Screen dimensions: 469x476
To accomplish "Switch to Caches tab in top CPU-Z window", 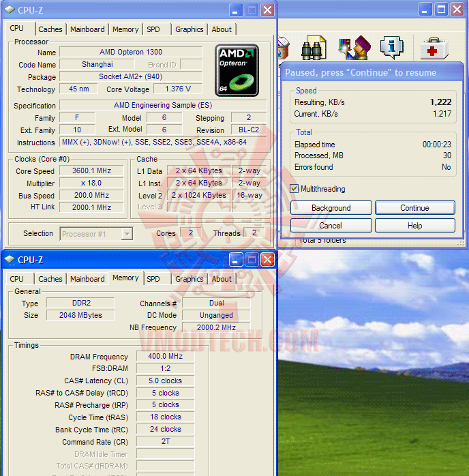I will pyautogui.click(x=50, y=29).
